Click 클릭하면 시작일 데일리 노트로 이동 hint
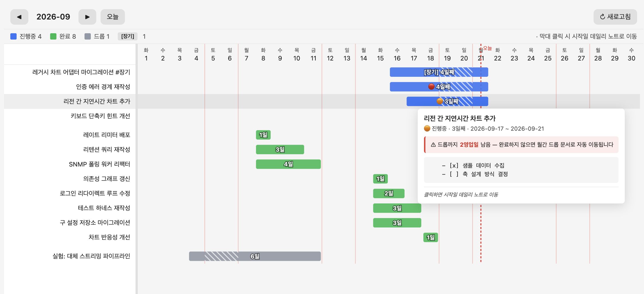644x294 pixels. pyautogui.click(x=461, y=195)
